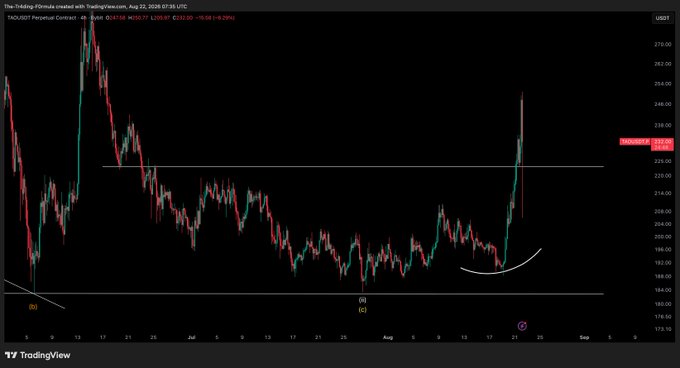Select the yellow (c) wave label
The height and width of the screenshot is (368, 680).
pyautogui.click(x=363, y=309)
